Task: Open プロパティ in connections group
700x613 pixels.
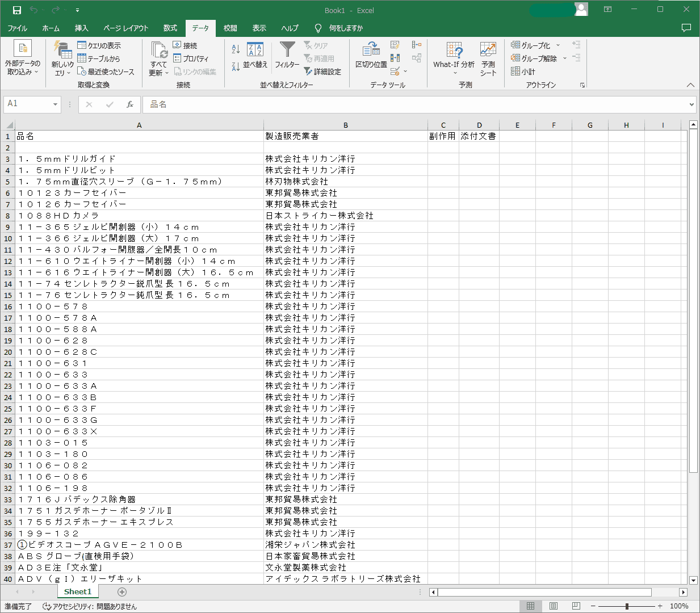Action: [x=191, y=58]
